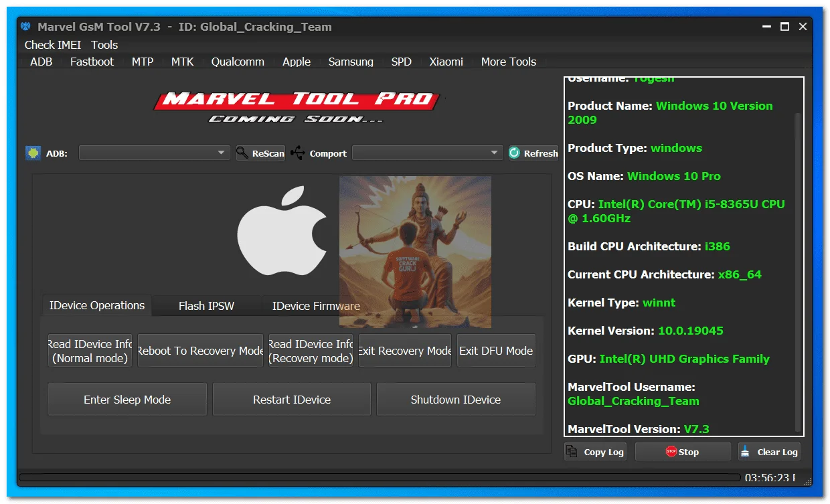Click the bottom progress bar
830x504 pixels.
380,477
